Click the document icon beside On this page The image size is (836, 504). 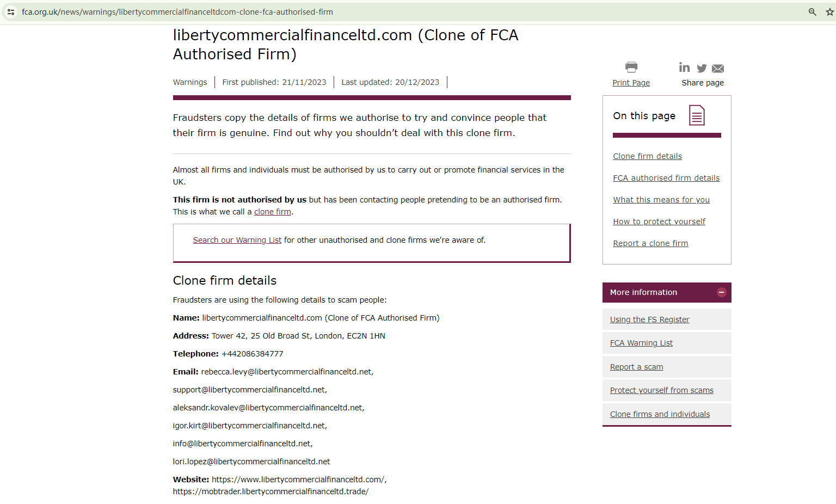697,115
